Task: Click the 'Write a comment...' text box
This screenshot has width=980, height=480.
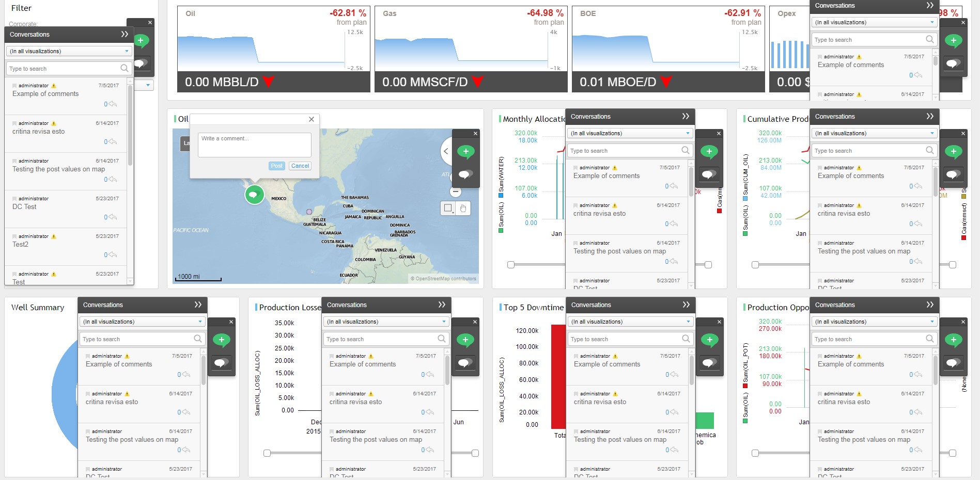Action: pyautogui.click(x=254, y=145)
